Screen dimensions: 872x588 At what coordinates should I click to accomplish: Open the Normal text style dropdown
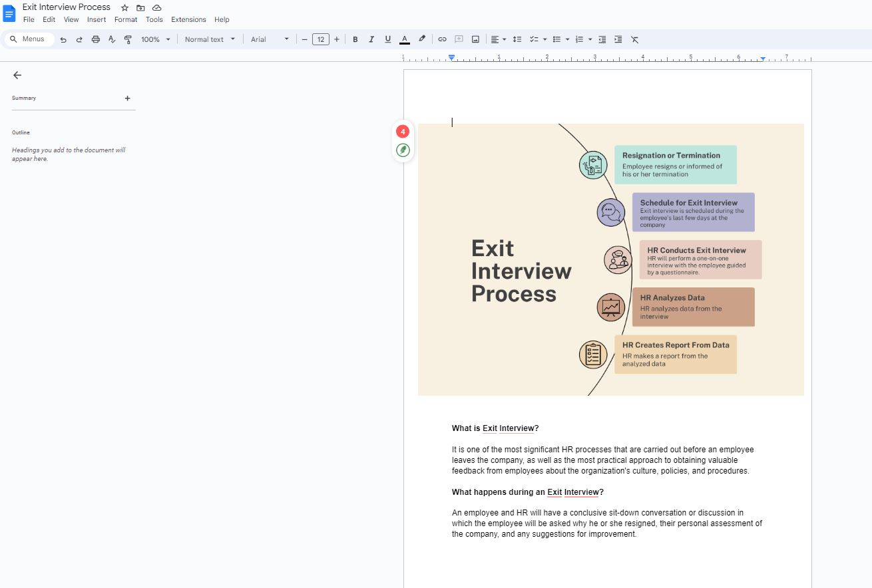(210, 39)
